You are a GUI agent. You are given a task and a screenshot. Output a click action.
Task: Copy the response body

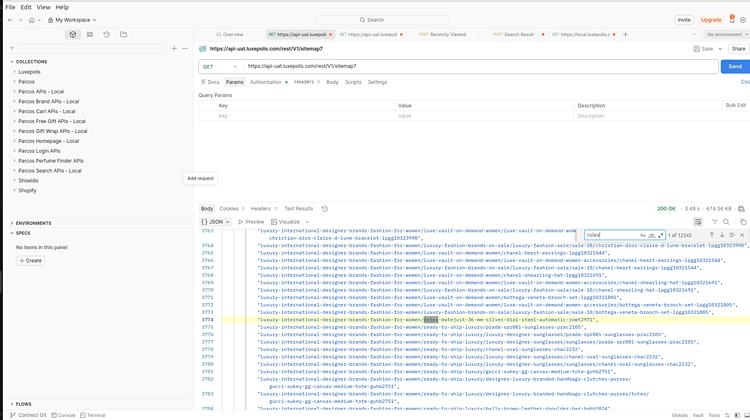[743, 222]
